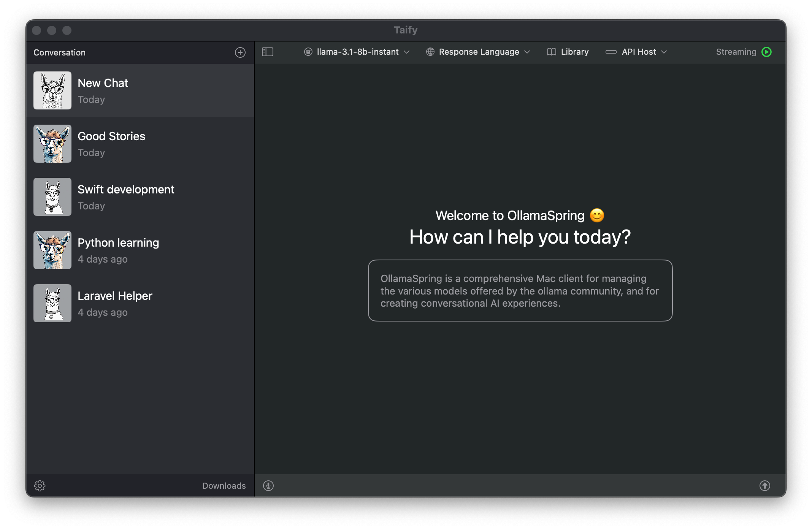The width and height of the screenshot is (812, 529).
Task: Send message with up-arrow icon
Action: (765, 486)
